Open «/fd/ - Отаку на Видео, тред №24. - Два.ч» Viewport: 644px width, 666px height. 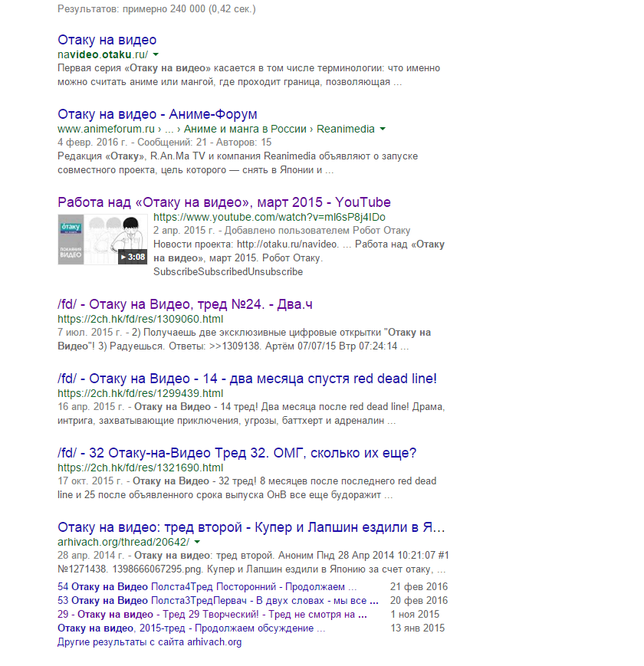[x=185, y=304]
